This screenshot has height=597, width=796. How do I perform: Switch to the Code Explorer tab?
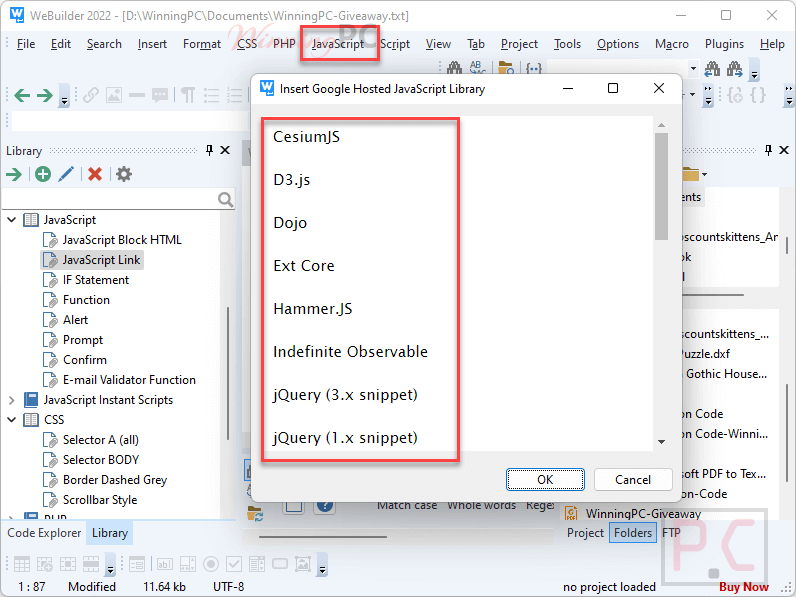coord(44,533)
